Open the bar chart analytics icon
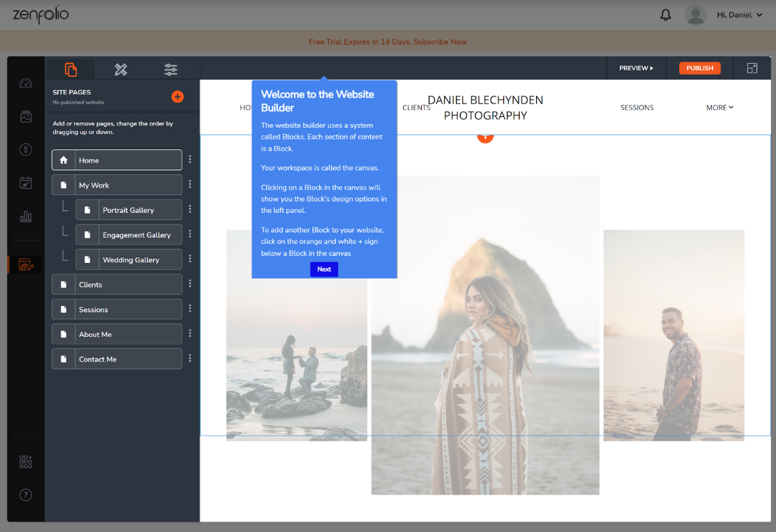The width and height of the screenshot is (776, 532). (26, 217)
